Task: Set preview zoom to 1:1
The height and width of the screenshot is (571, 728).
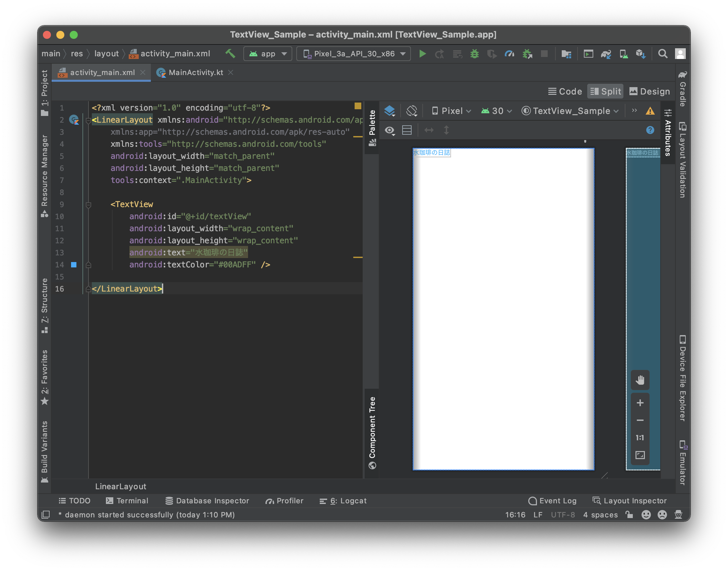Action: point(640,438)
